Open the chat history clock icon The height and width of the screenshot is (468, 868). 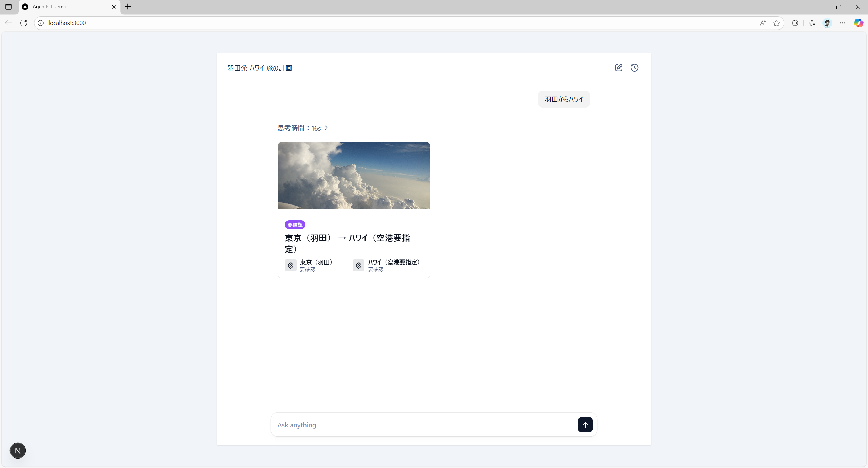click(x=634, y=68)
